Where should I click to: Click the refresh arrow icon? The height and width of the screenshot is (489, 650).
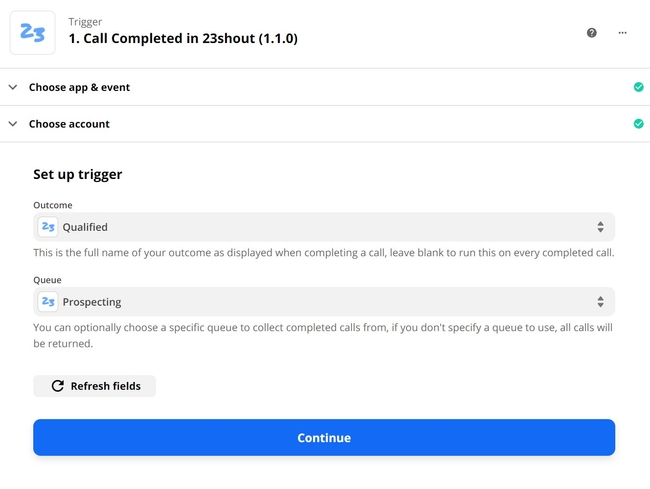point(58,386)
